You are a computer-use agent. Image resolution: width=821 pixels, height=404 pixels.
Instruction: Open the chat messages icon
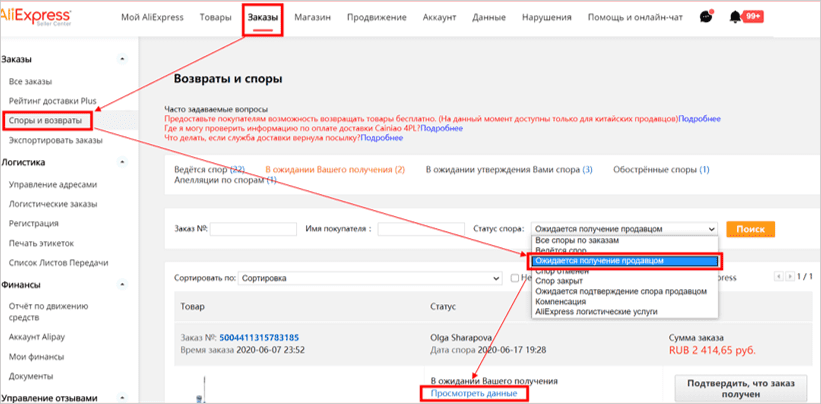point(706,17)
